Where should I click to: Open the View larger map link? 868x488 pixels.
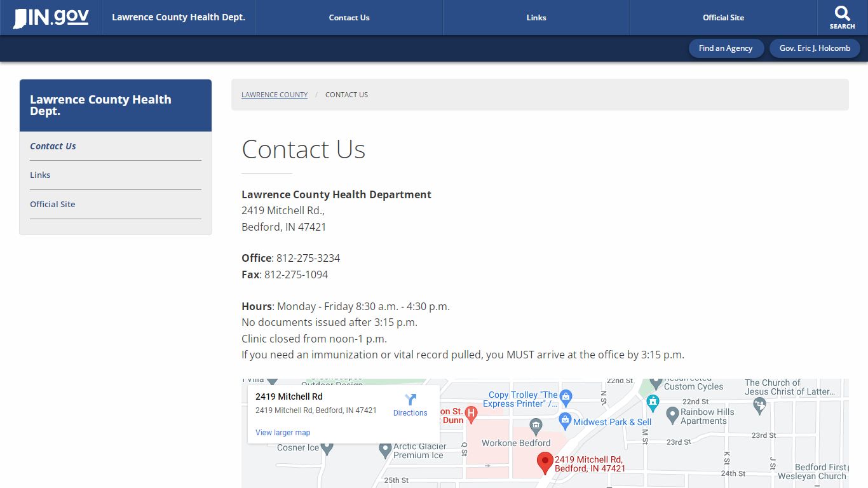pyautogui.click(x=281, y=433)
